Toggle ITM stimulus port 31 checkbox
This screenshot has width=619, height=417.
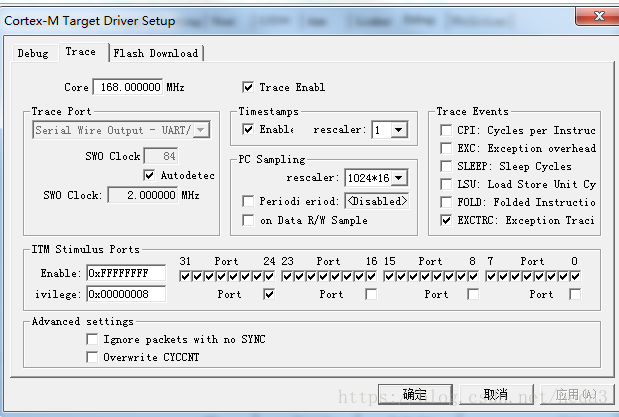coord(185,276)
